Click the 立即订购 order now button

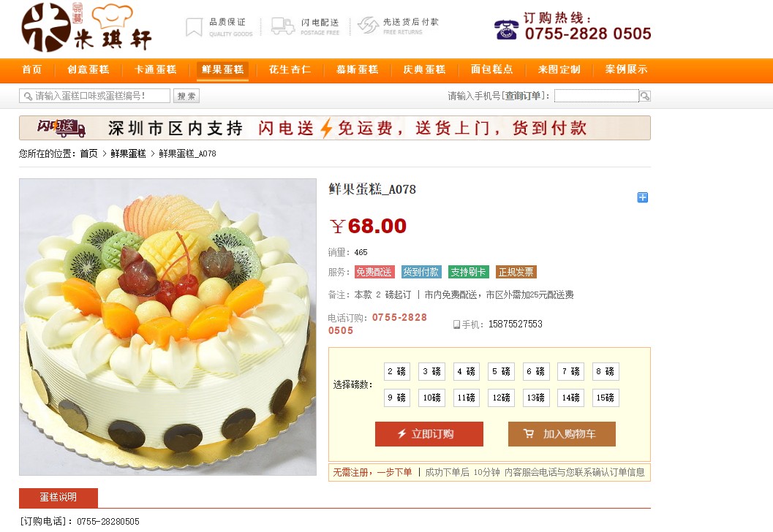point(429,434)
